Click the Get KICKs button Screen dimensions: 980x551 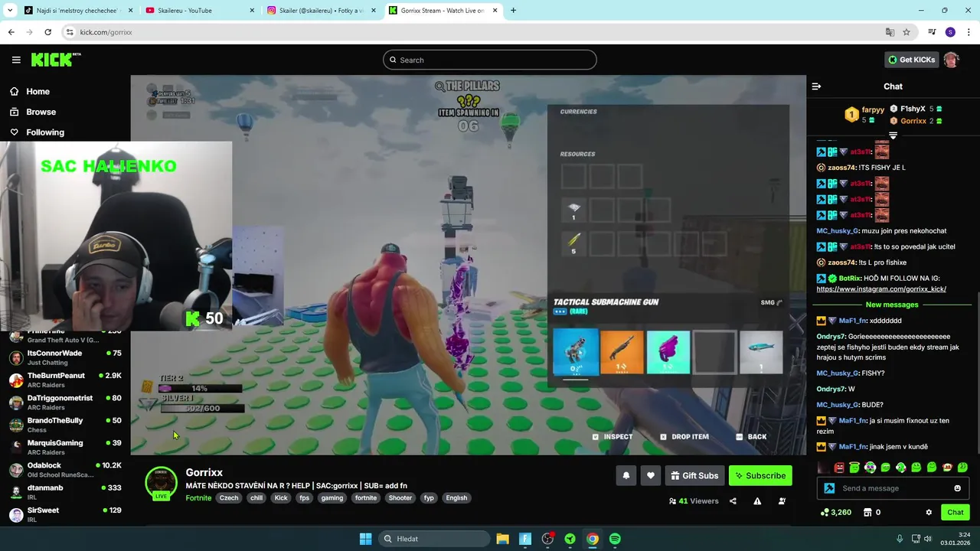pyautogui.click(x=911, y=60)
